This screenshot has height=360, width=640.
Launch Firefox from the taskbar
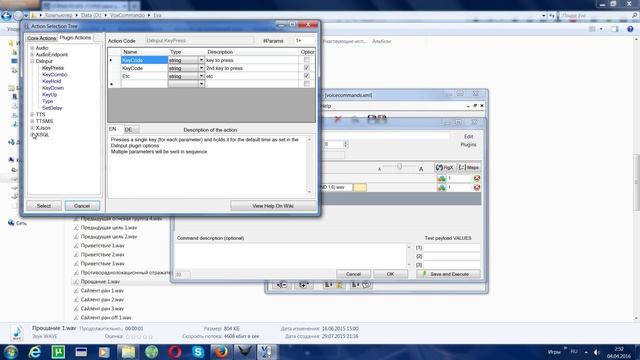(221, 352)
